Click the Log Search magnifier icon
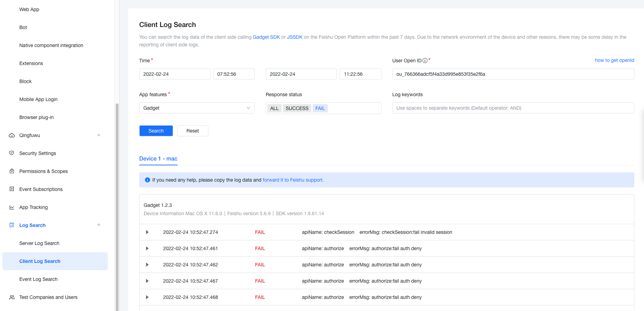This screenshot has height=311, width=644. coord(12,225)
